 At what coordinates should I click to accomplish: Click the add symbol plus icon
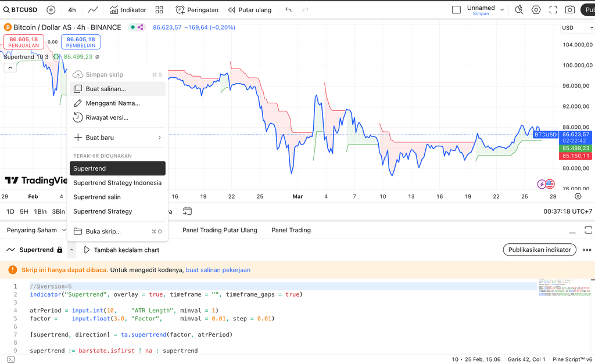coord(51,10)
